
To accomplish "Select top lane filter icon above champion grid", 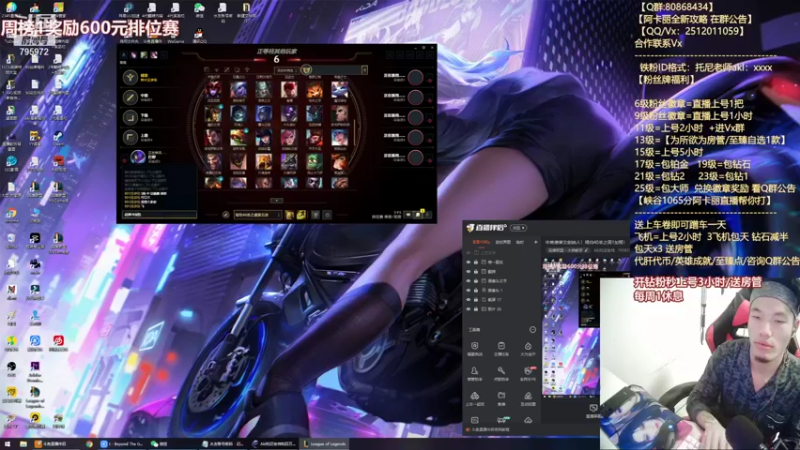I will (207, 70).
